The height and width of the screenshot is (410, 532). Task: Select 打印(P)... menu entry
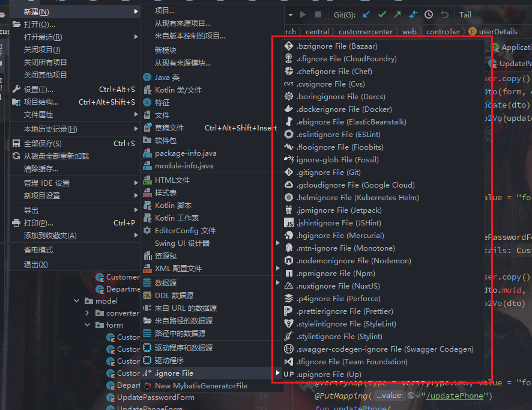(x=74, y=223)
